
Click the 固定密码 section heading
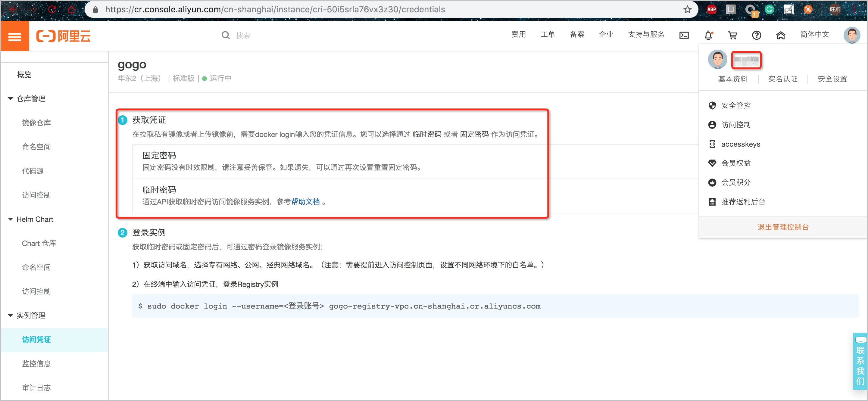tap(159, 156)
